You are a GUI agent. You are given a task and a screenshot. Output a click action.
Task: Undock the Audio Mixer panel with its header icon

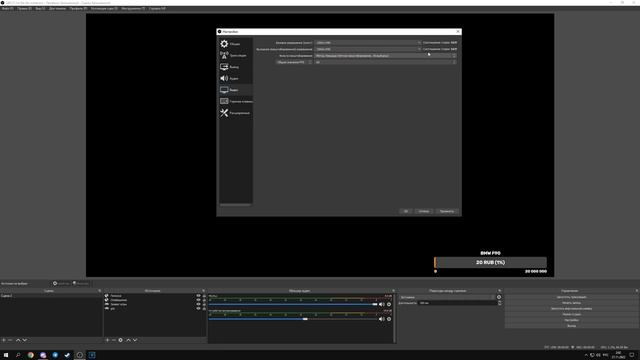tap(393, 291)
